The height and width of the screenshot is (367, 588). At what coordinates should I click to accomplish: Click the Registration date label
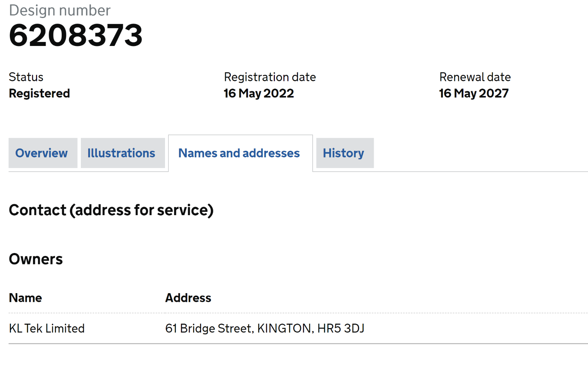pyautogui.click(x=270, y=77)
